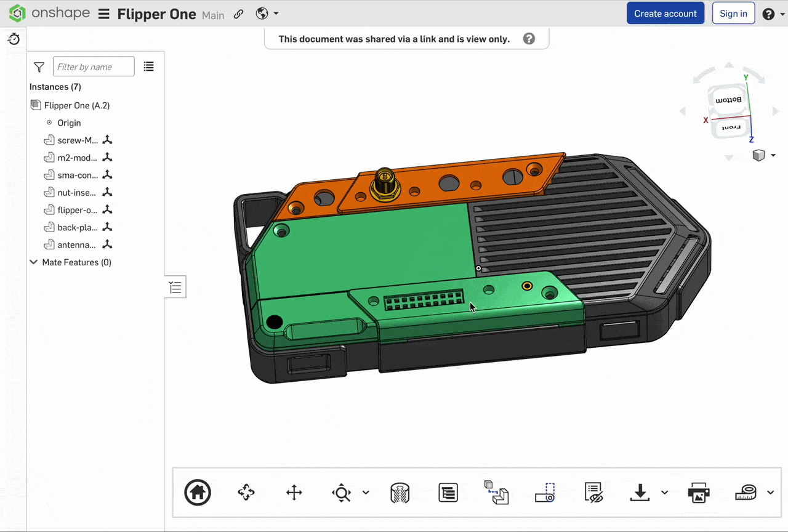This screenshot has height=532, width=788.
Task: Rotate view with the view cube down arrow
Action: [x=729, y=158]
